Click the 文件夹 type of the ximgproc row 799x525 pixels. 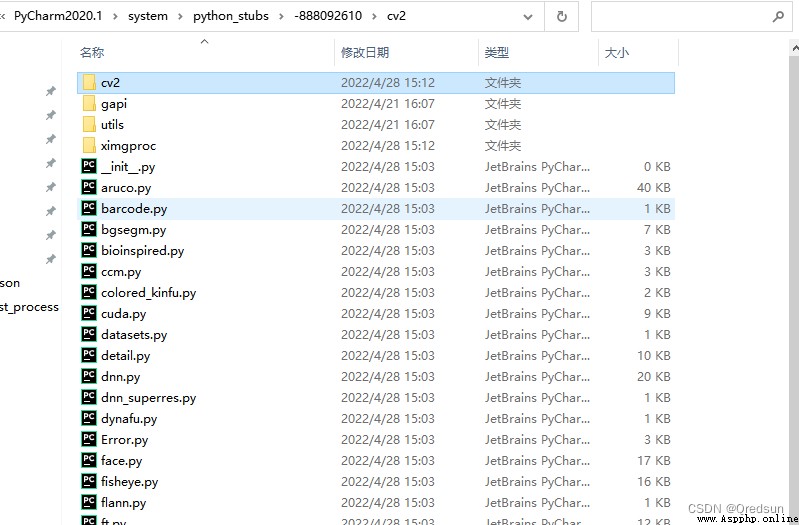point(502,146)
